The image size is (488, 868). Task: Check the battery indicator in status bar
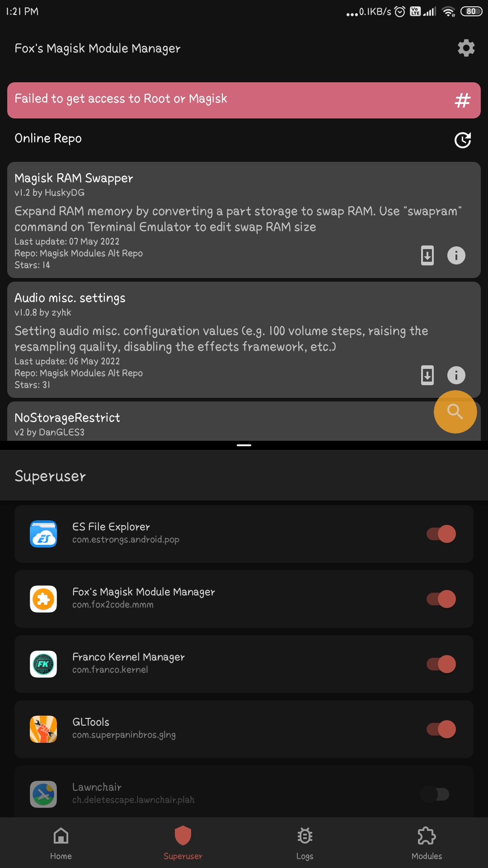pos(471,11)
